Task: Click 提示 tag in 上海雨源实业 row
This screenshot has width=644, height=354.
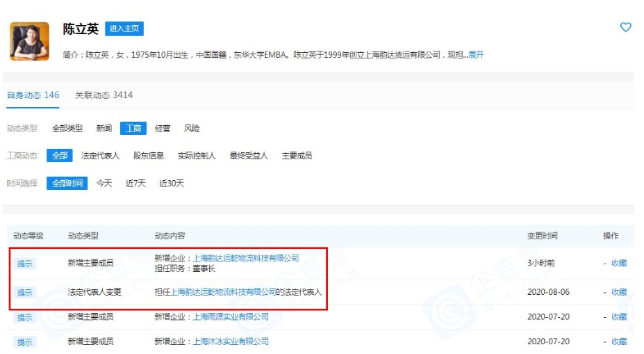Action: (x=24, y=317)
